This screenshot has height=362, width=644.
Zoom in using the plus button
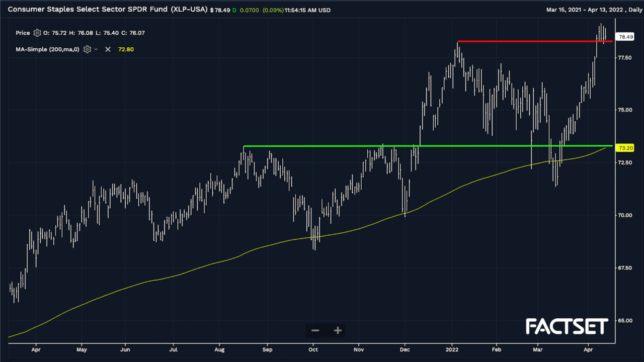[x=338, y=330]
